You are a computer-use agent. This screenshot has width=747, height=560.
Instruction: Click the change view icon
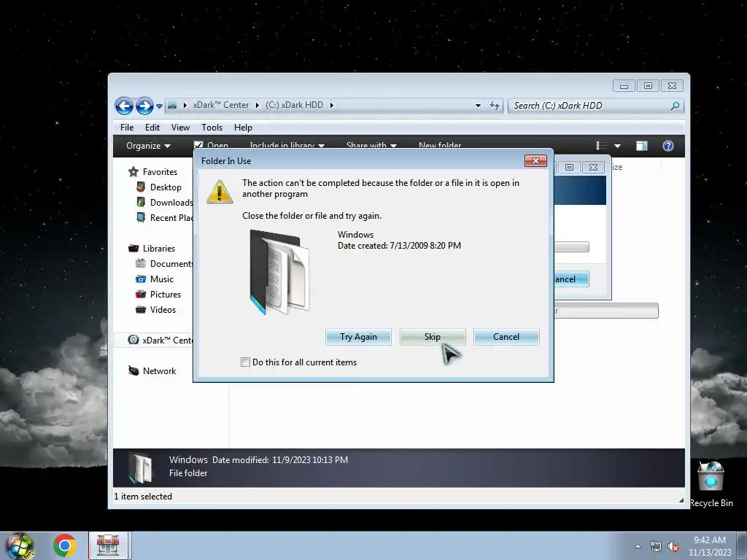[602, 146]
